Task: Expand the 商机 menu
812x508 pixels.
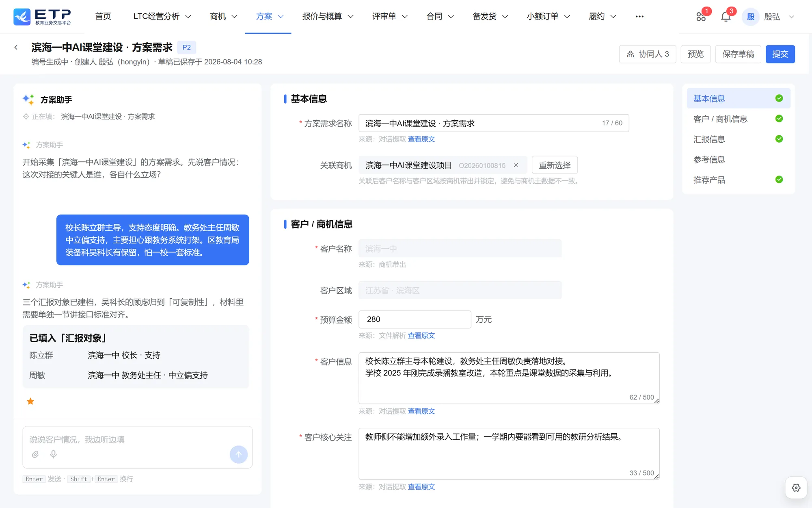Action: coord(223,17)
